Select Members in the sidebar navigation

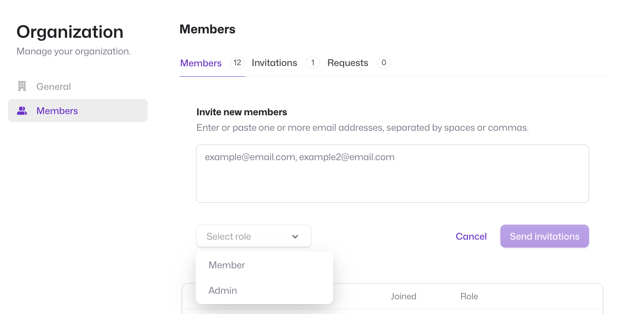tap(78, 110)
